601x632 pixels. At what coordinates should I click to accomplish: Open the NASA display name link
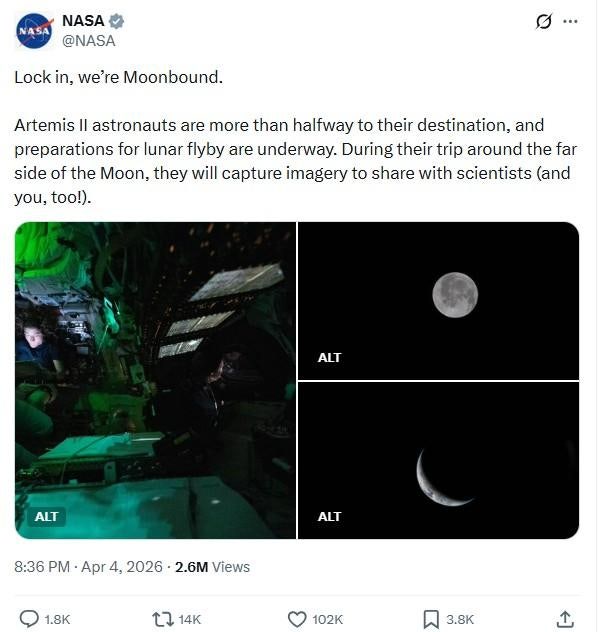(83, 21)
